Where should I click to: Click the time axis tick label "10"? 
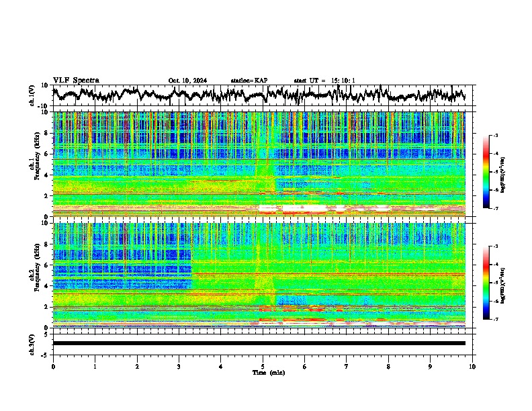tap(472, 367)
